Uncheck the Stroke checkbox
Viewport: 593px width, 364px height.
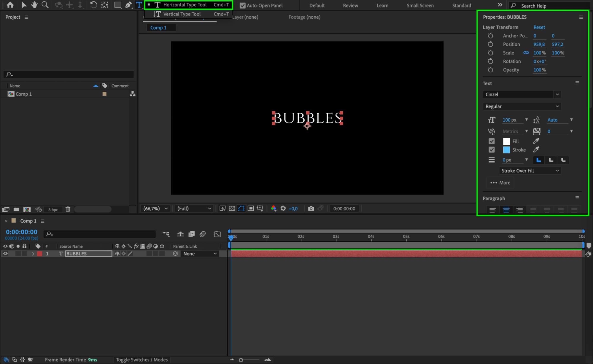click(x=492, y=150)
